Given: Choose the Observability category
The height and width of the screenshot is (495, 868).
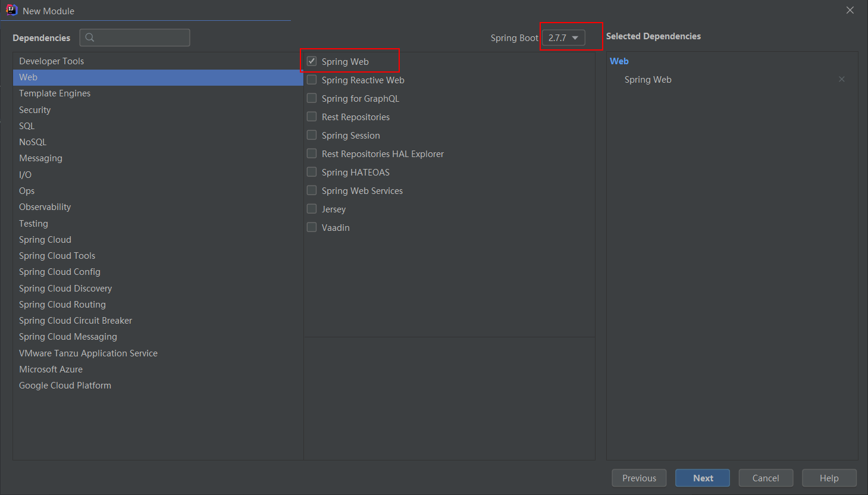Looking at the screenshot, I should (158, 207).
